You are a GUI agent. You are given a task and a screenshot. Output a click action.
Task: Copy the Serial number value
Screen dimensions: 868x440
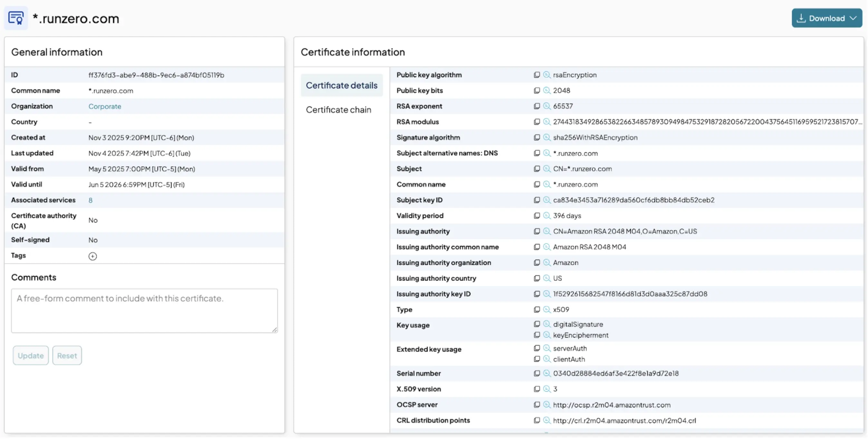pos(537,374)
